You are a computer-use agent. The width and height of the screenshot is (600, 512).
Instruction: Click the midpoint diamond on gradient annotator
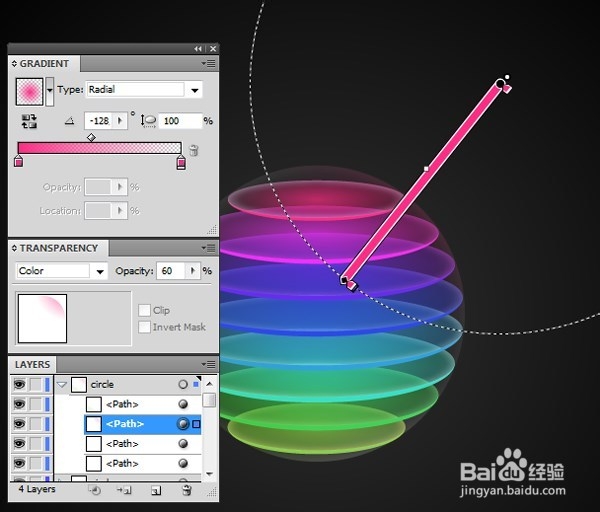426,169
